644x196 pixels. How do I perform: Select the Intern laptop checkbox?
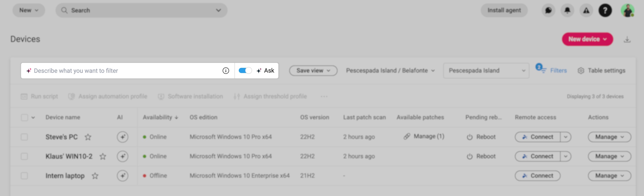(x=24, y=176)
